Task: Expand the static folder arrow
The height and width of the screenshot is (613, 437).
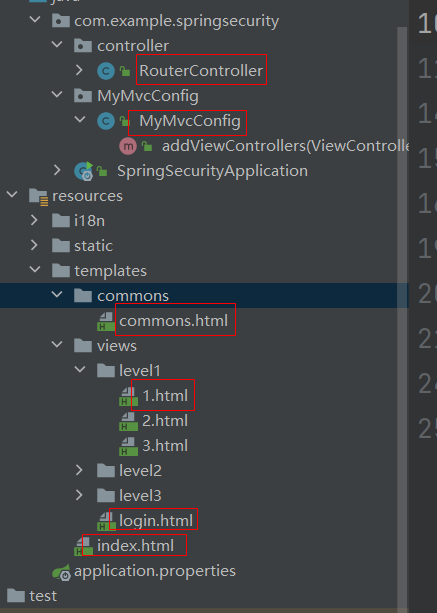Action: (x=34, y=245)
